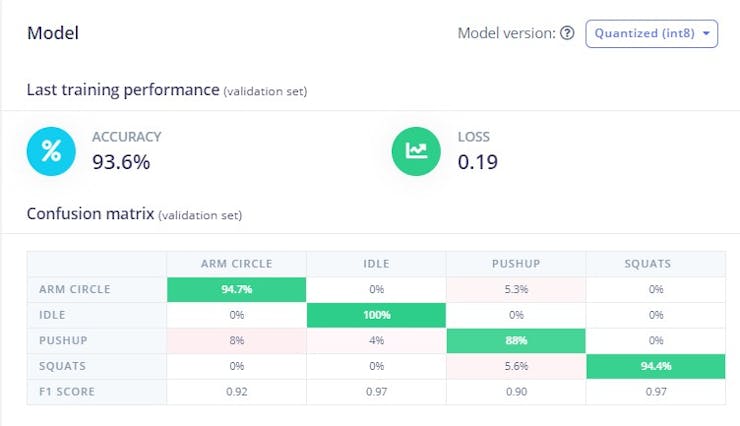Click the 4% pushup-as-idle cell
The image size is (740, 426).
tap(376, 340)
